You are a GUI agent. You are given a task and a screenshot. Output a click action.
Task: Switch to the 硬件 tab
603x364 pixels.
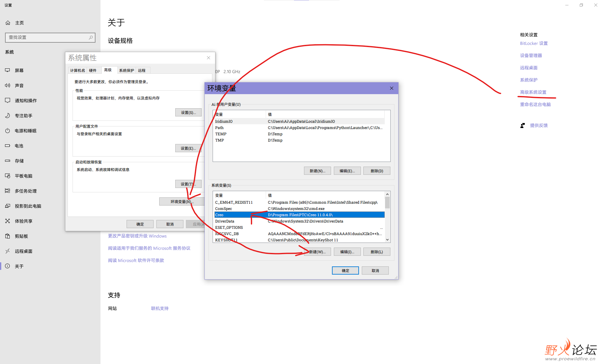[x=93, y=70]
